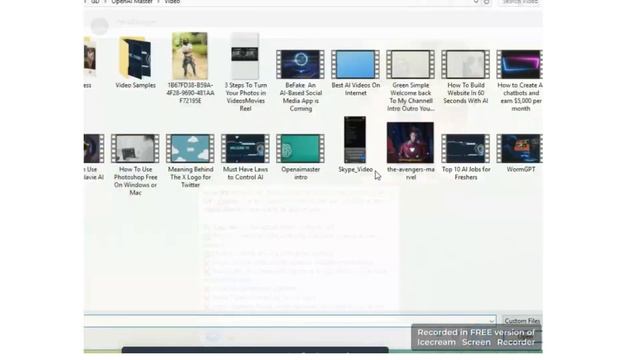Screen dimensions: 640x360
Task: Select Must Have Laws to Control AI video
Action: tap(245, 157)
